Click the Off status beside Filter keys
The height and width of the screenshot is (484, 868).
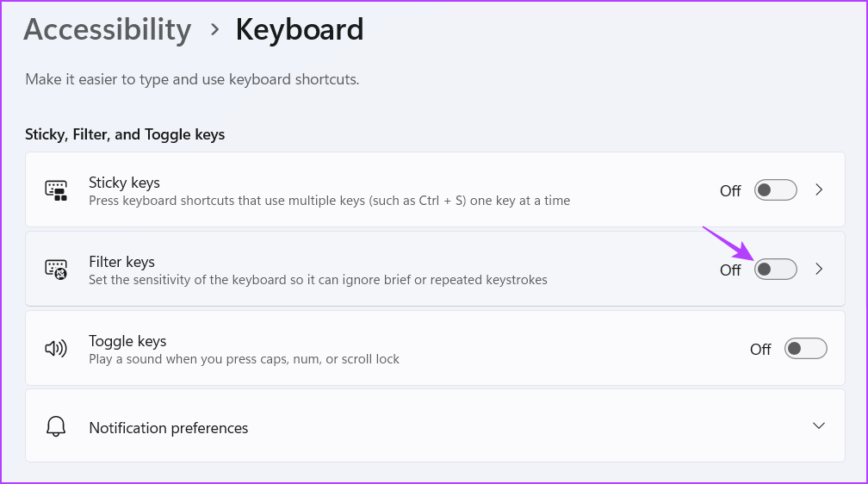[x=730, y=270]
